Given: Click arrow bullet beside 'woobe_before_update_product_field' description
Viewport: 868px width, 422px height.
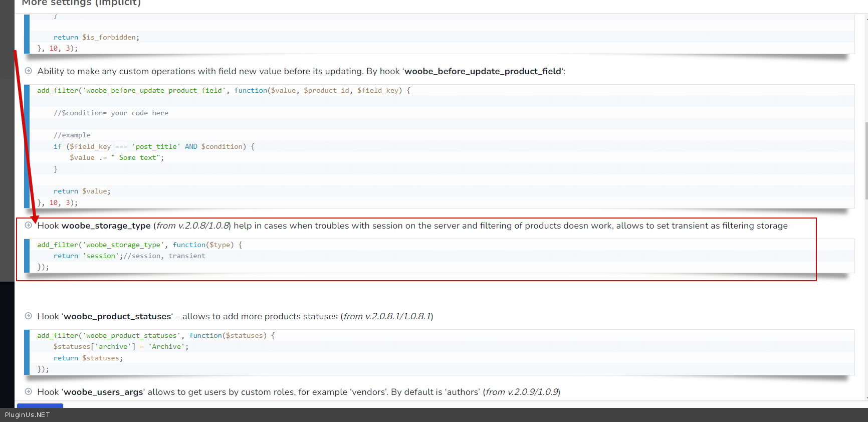Looking at the screenshot, I should pos(29,71).
